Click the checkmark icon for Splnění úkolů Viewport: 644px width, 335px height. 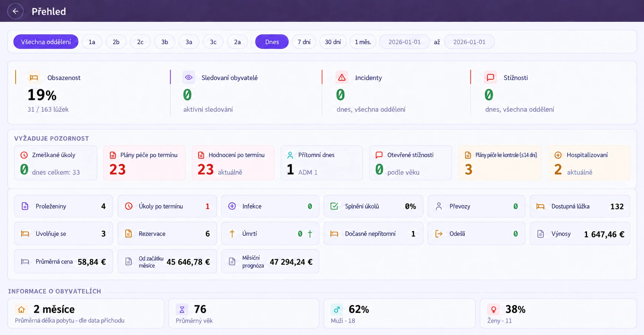click(x=334, y=206)
